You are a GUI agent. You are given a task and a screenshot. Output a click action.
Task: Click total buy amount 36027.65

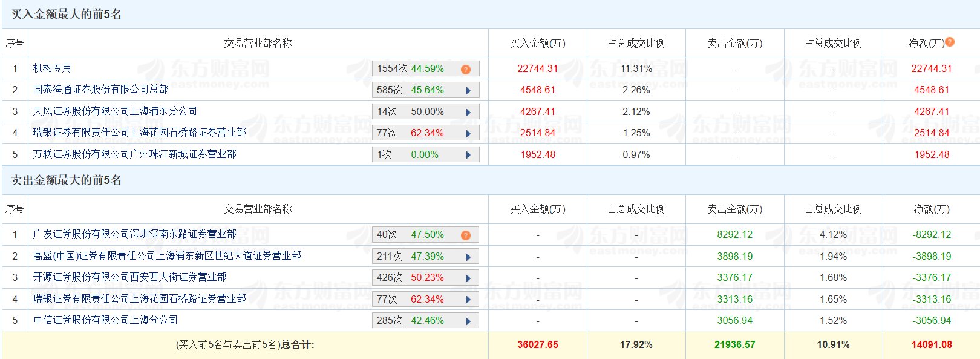pos(538,344)
